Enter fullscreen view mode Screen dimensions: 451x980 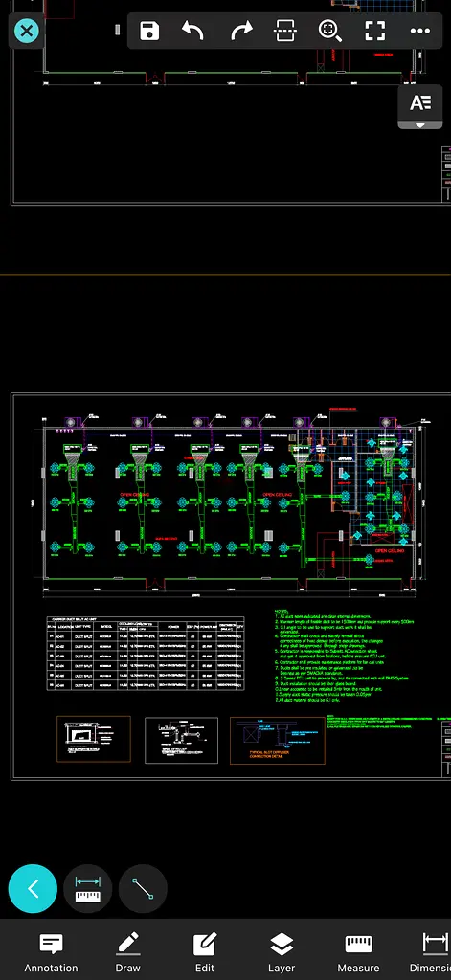[374, 31]
